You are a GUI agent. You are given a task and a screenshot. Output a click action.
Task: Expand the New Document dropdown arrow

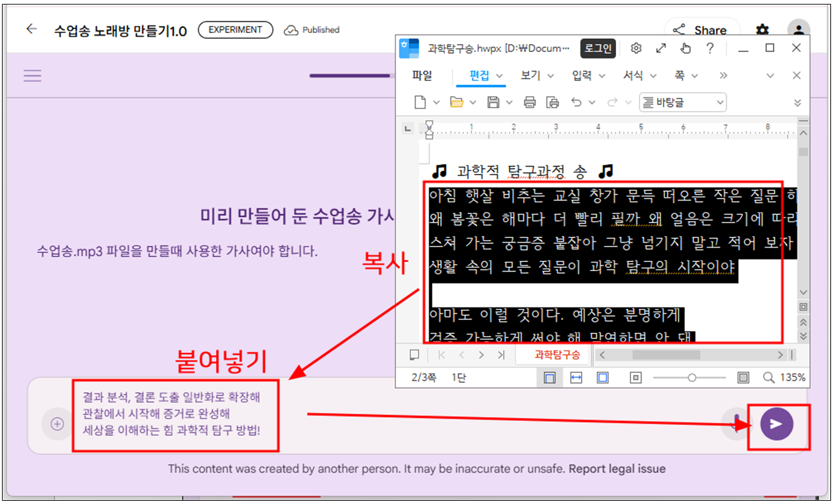point(436,102)
